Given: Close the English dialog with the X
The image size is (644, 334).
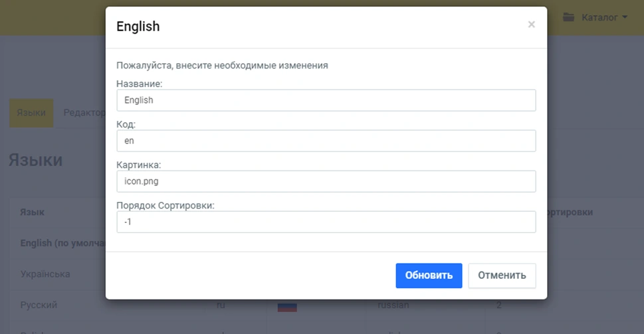Looking at the screenshot, I should [531, 25].
